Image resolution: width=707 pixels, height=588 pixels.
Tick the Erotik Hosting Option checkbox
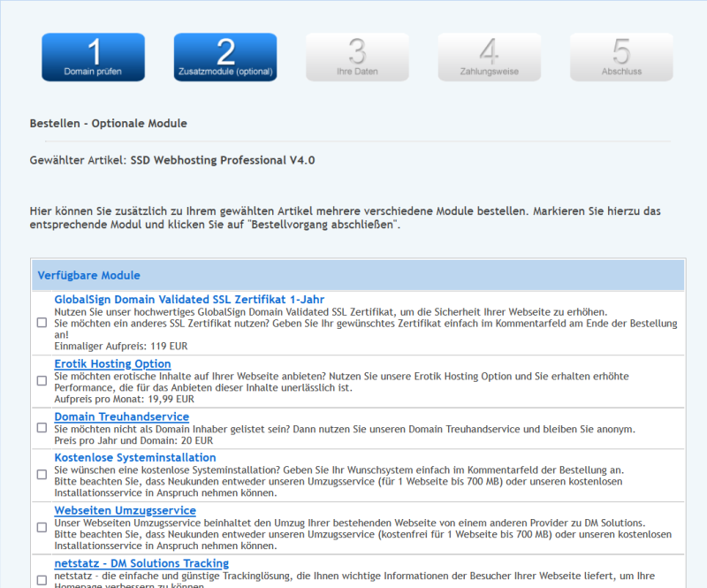[x=42, y=381]
